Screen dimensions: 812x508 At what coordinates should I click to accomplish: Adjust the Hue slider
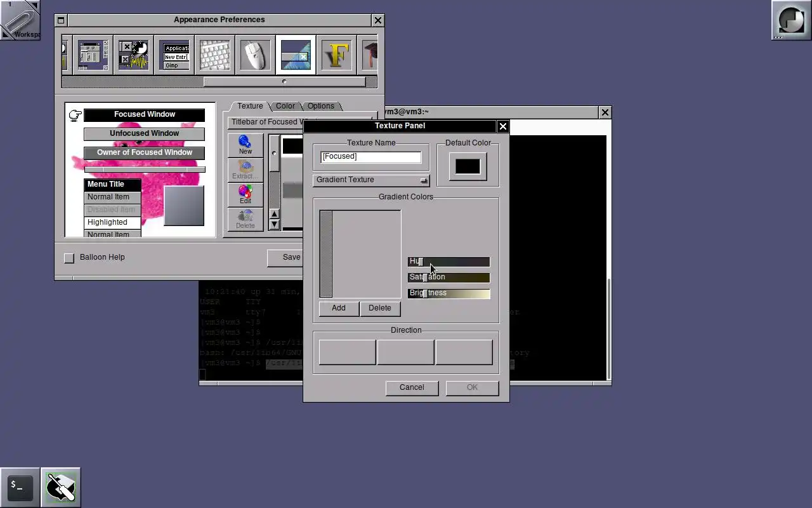449,262
